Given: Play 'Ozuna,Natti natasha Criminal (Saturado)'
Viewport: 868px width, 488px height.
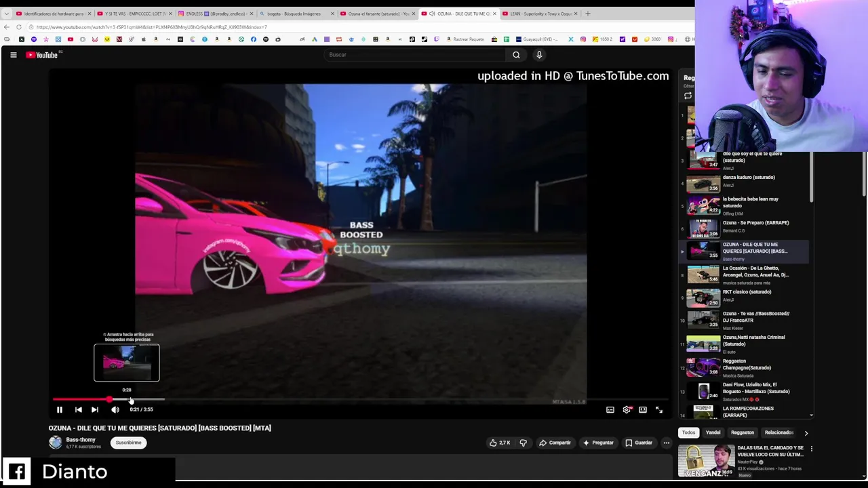Looking at the screenshot, I should pyautogui.click(x=745, y=344).
